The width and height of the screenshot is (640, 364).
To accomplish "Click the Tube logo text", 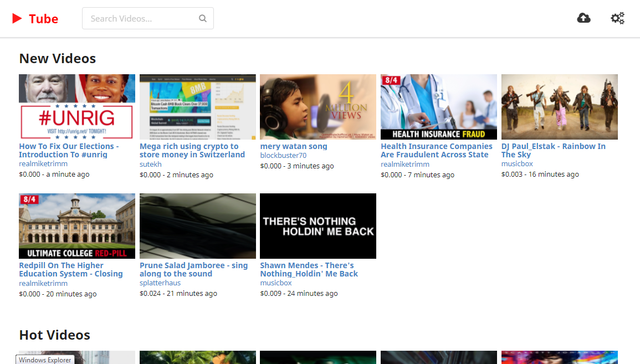I will click(x=43, y=19).
